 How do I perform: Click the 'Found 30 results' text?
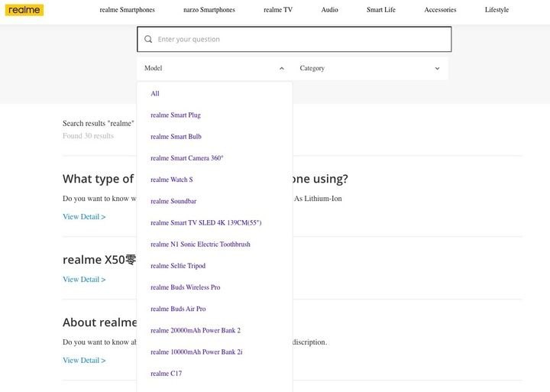pyautogui.click(x=88, y=136)
